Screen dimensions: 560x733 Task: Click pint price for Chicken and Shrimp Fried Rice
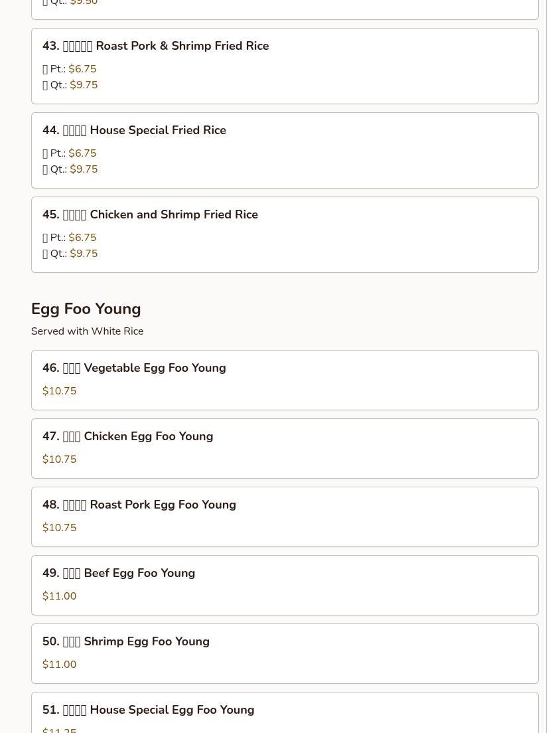tap(82, 238)
